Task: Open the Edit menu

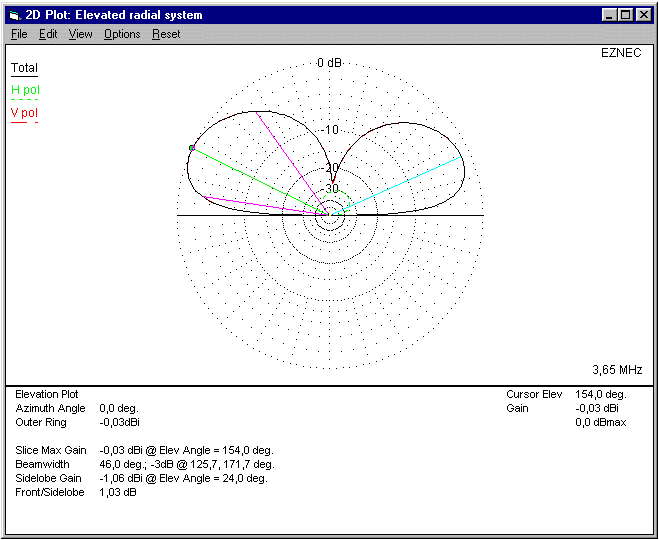Action: pyautogui.click(x=48, y=34)
